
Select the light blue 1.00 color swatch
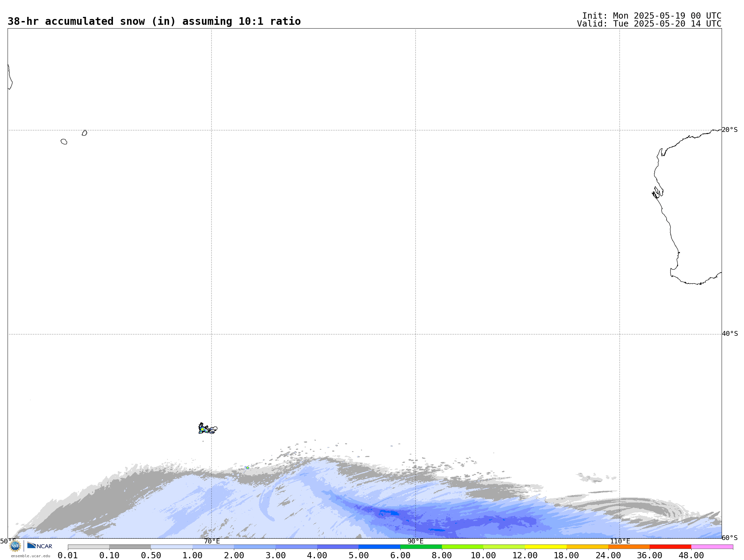click(x=213, y=547)
